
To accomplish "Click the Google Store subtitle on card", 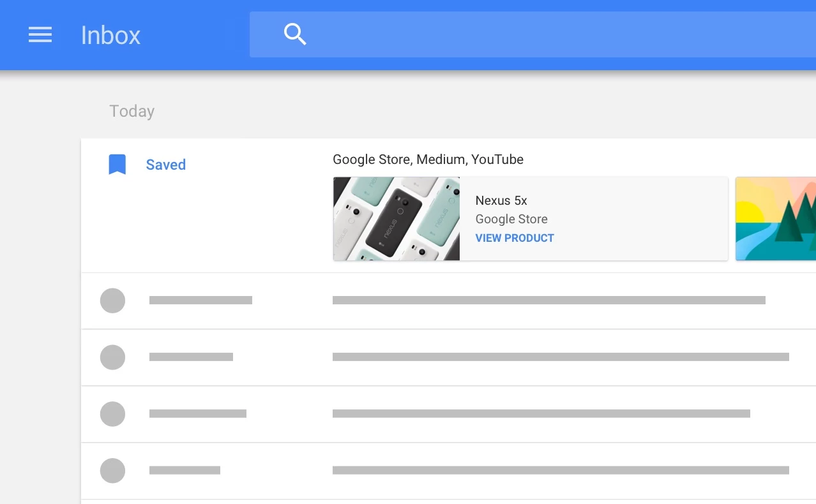I will [x=511, y=219].
